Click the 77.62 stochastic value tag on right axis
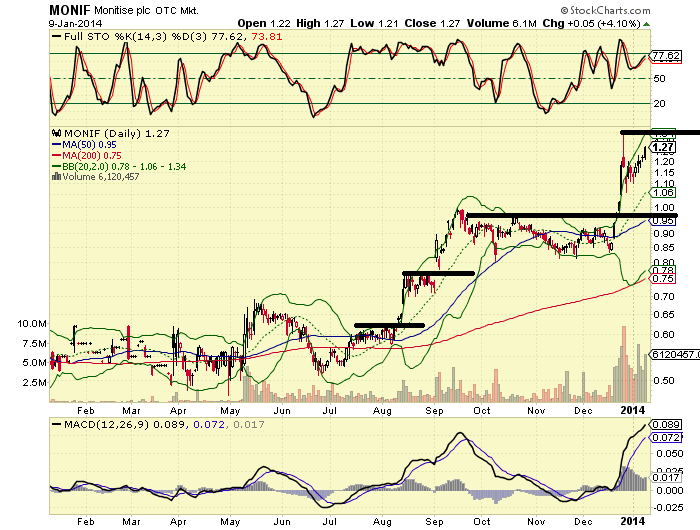 [x=666, y=56]
